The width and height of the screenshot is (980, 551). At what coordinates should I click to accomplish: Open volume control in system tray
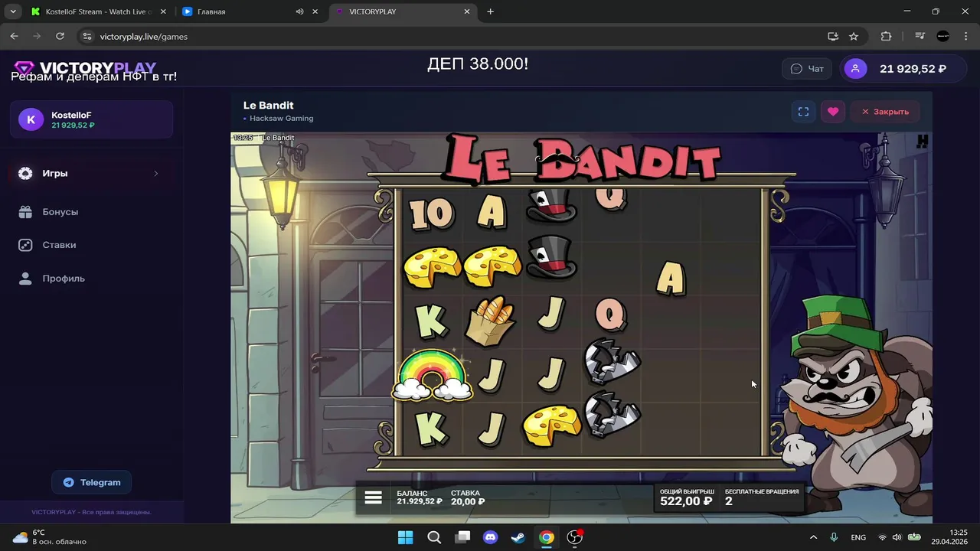click(x=897, y=537)
